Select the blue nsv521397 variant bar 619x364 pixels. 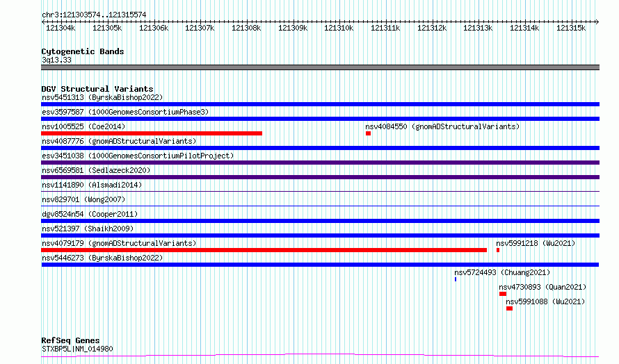[x=320, y=235]
